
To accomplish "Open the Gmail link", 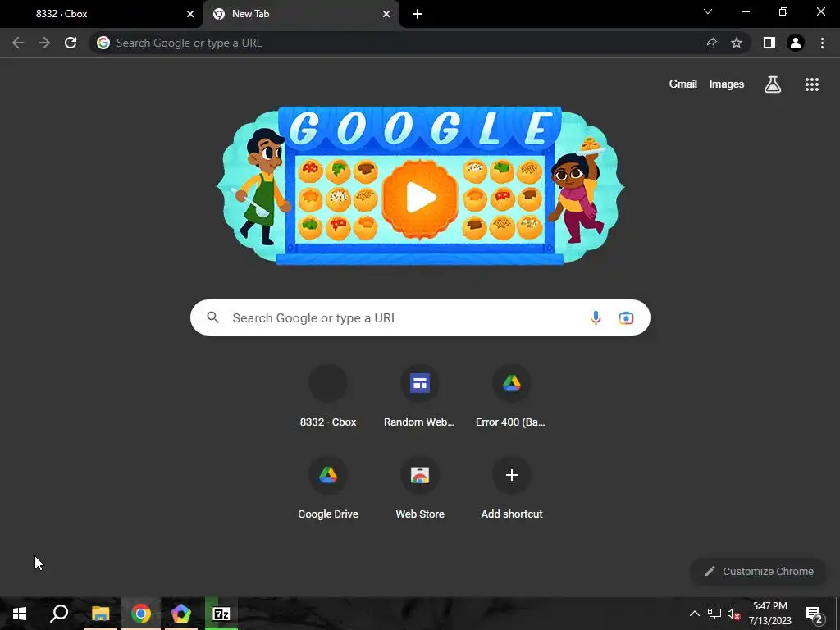I will pyautogui.click(x=683, y=84).
